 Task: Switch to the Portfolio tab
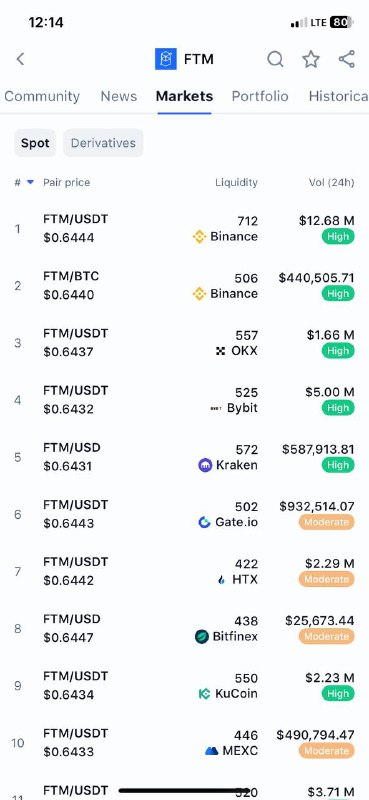click(260, 96)
